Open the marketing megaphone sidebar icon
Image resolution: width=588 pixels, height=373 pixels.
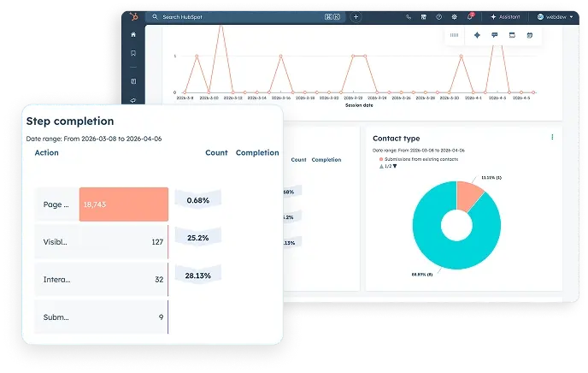click(x=133, y=100)
